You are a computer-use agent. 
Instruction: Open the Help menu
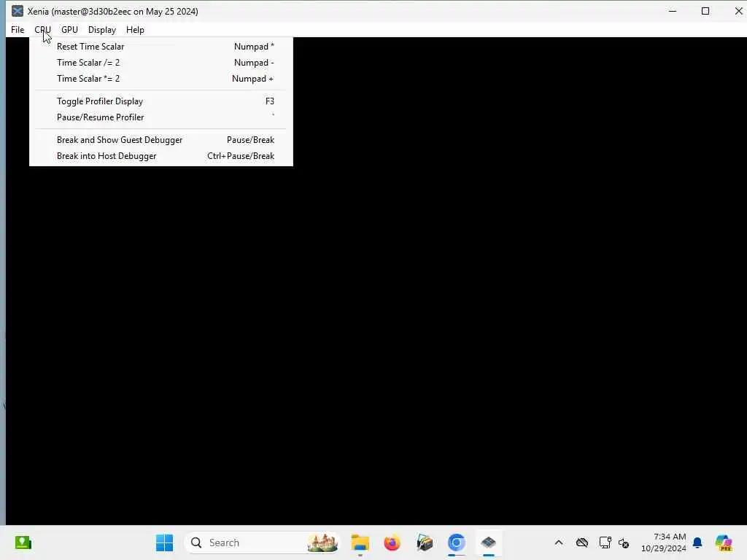coord(135,29)
